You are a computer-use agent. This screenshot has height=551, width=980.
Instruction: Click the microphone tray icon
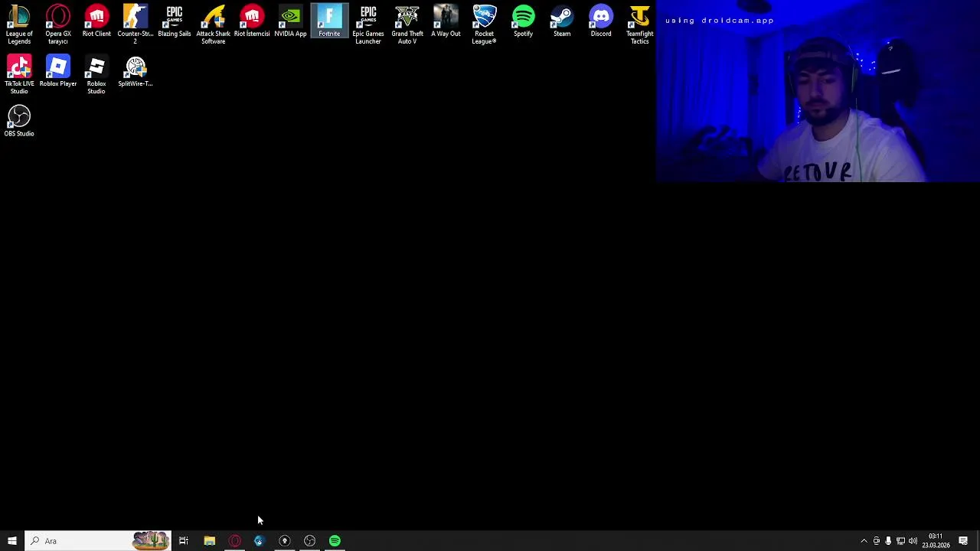[x=888, y=541]
